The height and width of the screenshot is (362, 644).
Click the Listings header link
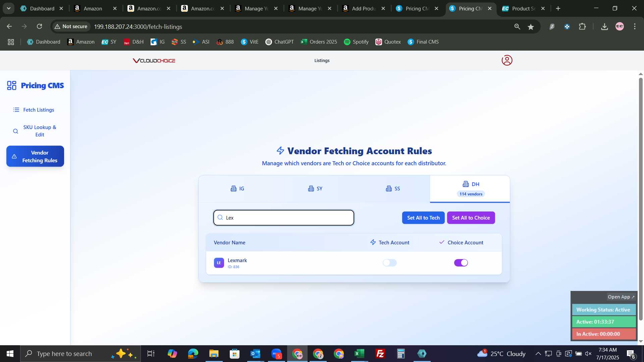pyautogui.click(x=322, y=61)
